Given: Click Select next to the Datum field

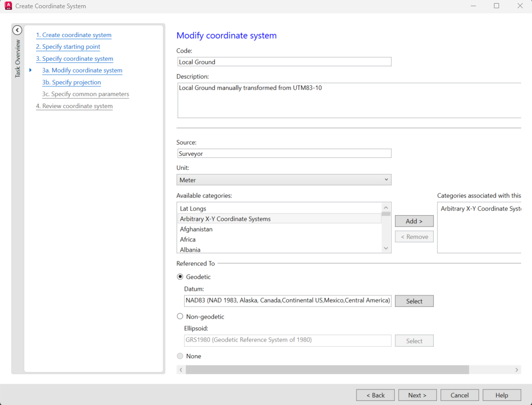Looking at the screenshot, I should pos(414,301).
